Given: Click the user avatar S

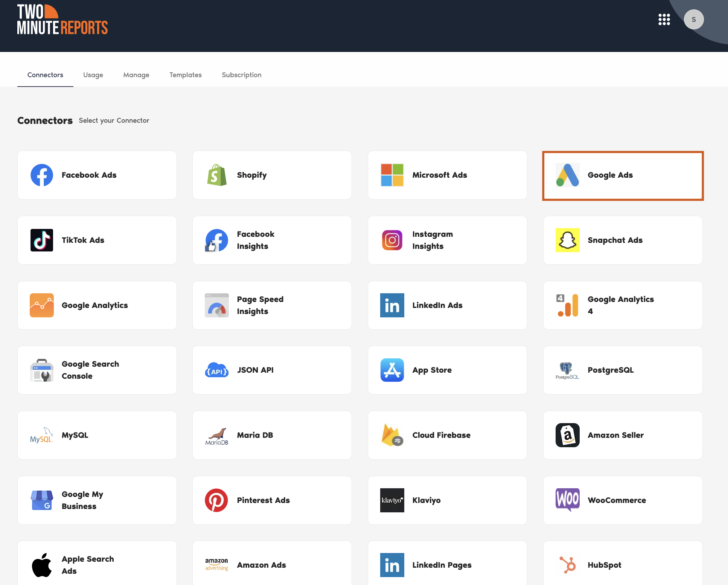Looking at the screenshot, I should 693,20.
